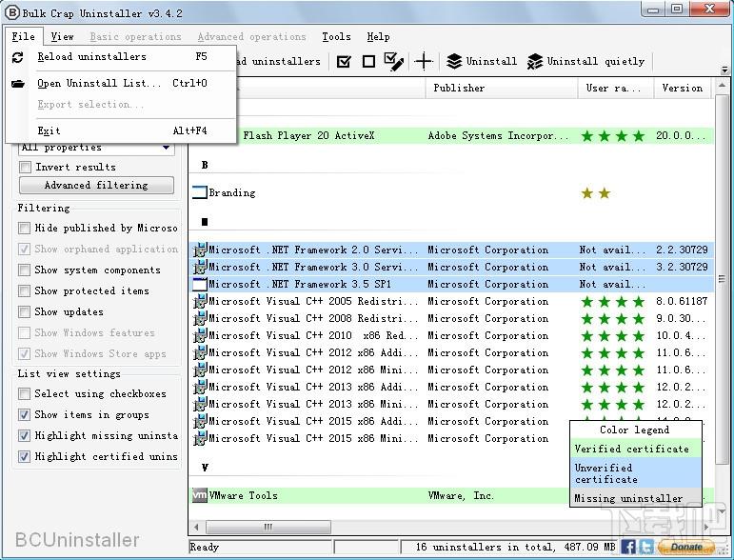Click the Visual C++ 2013 x86 Mini installer icon
734x560 pixels.
[x=200, y=404]
